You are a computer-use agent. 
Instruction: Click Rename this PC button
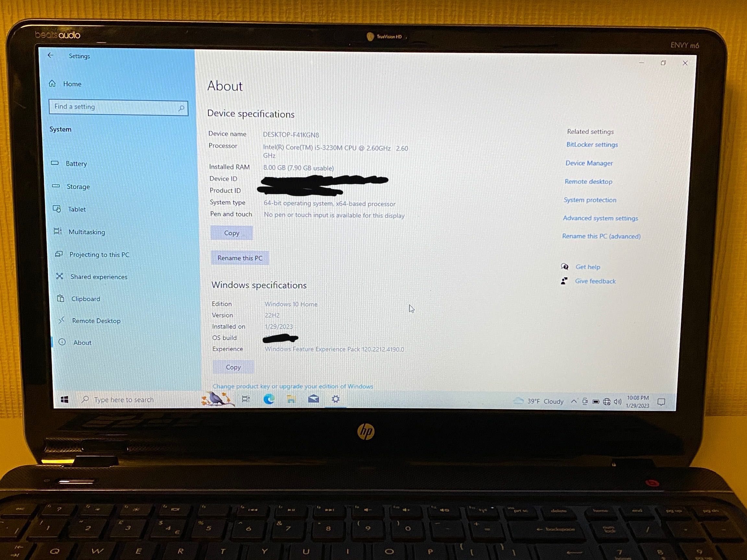click(x=239, y=258)
